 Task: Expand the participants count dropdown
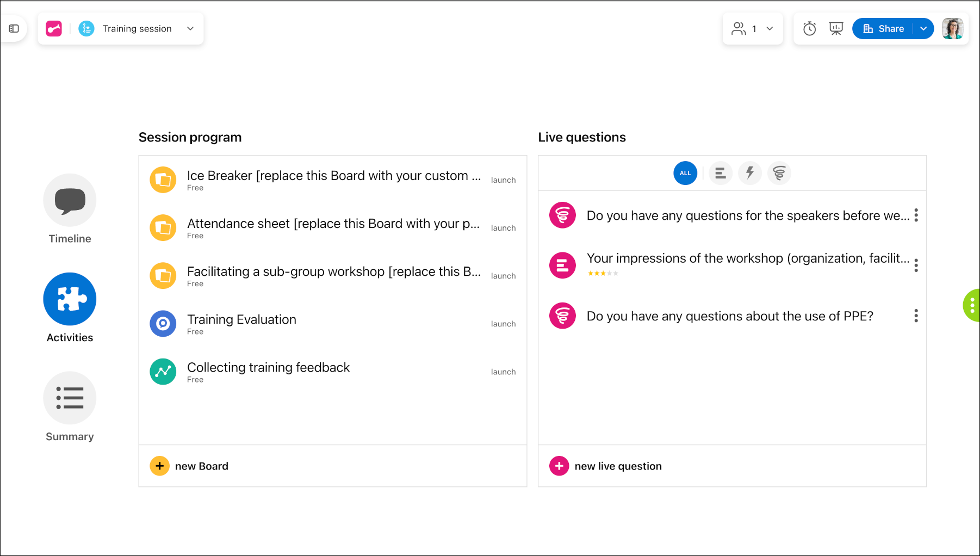tap(770, 29)
